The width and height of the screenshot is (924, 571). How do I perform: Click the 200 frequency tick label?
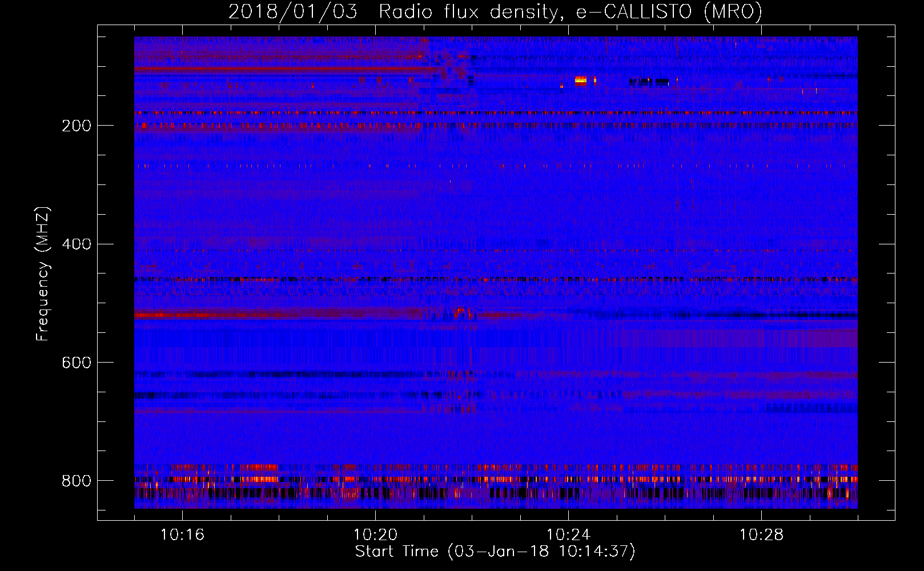77,126
